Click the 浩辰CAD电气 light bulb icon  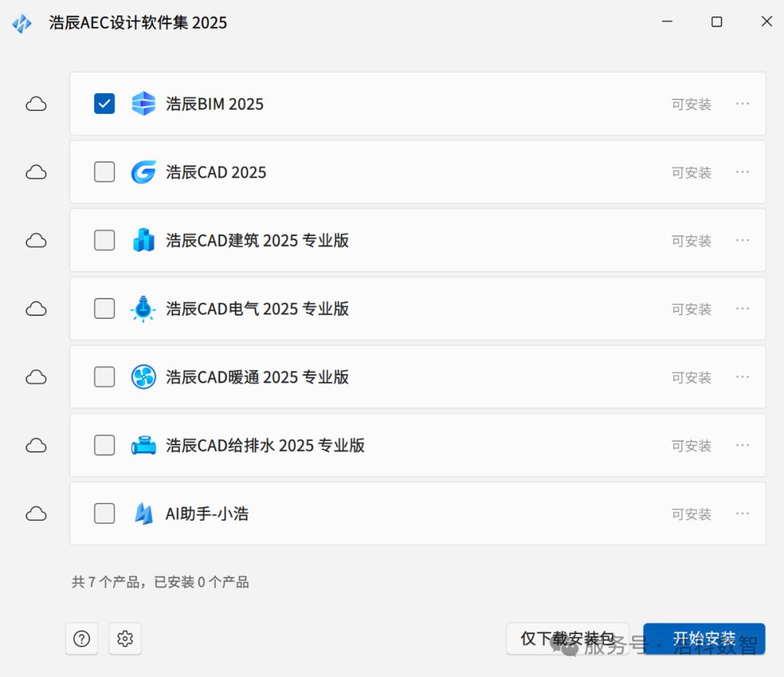tap(144, 309)
